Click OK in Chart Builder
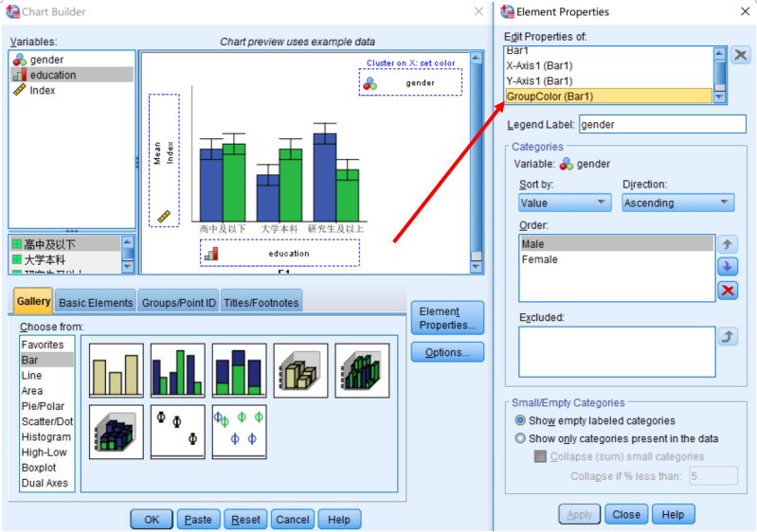The height and width of the screenshot is (532, 757). point(152,520)
